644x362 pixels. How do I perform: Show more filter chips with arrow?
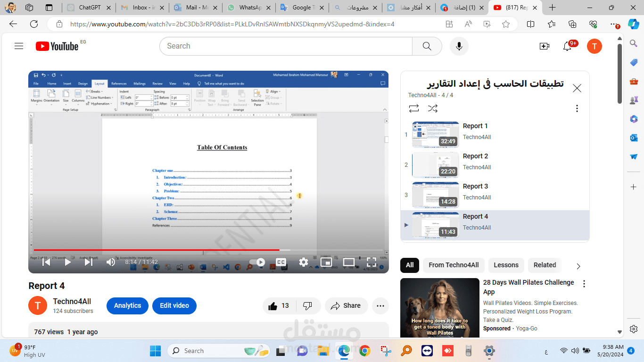coord(578,266)
